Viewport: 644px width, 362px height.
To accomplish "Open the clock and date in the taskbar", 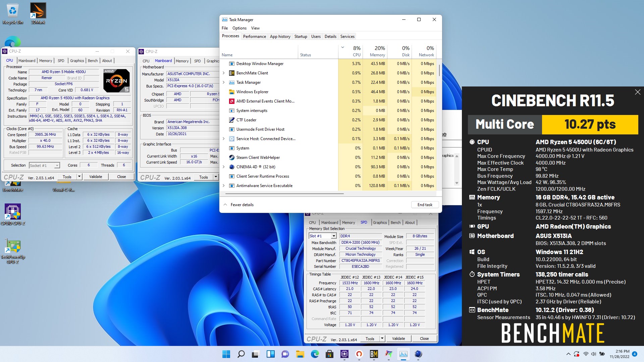I will tap(620, 354).
